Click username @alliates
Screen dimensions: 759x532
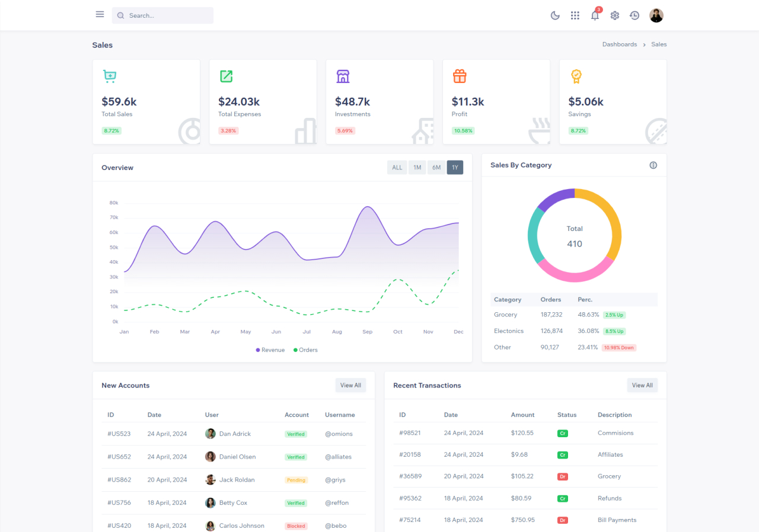338,457
